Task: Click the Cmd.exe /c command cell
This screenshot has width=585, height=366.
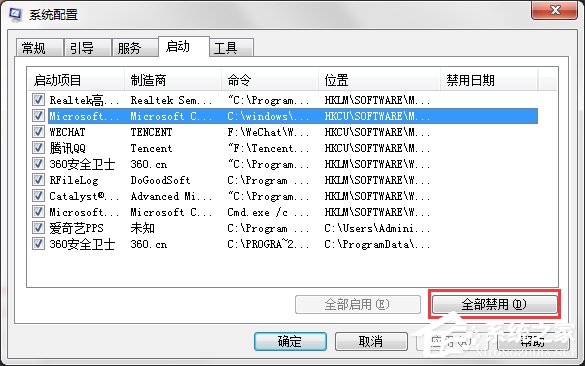Action: pos(268,212)
